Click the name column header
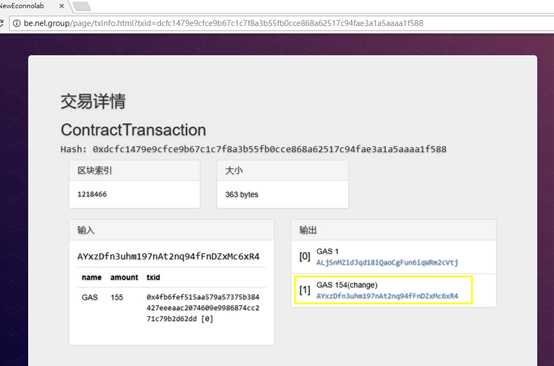This screenshot has width=554, height=366. click(92, 277)
